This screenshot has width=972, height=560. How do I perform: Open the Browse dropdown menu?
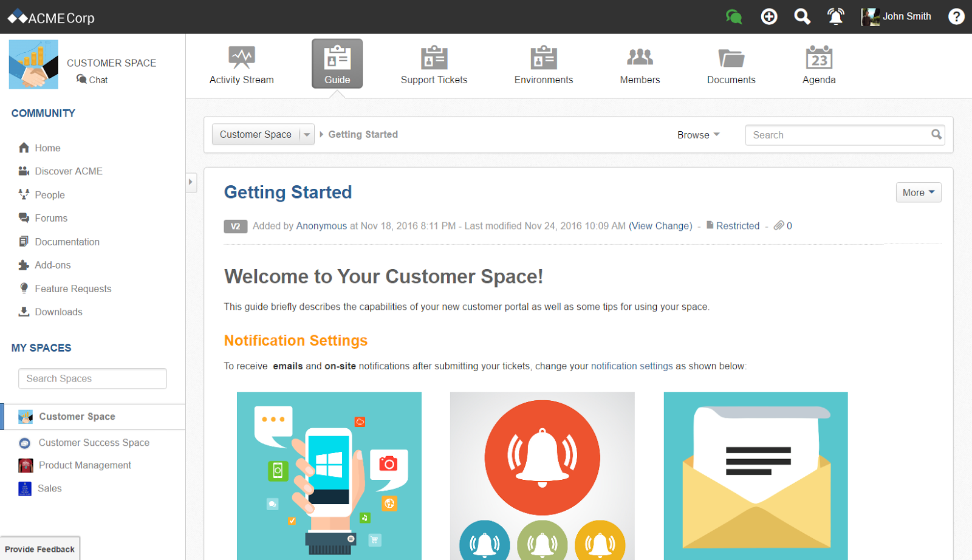tap(697, 134)
